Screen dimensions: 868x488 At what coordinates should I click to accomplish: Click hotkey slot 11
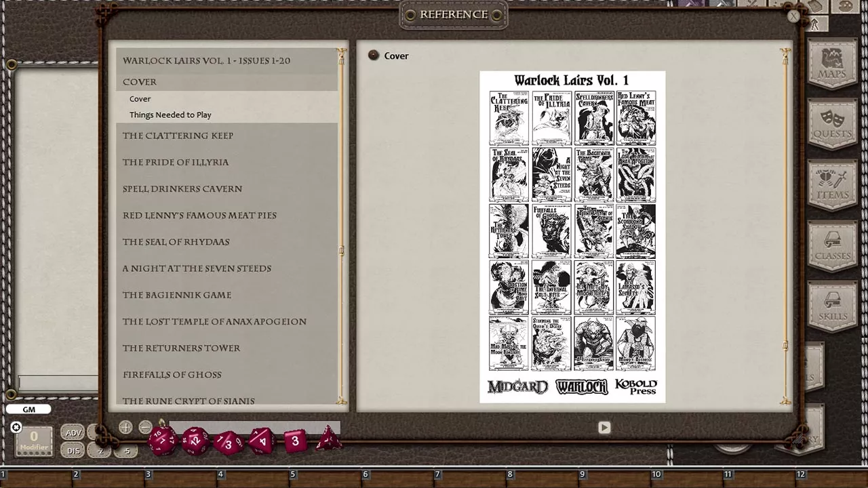(x=761, y=479)
